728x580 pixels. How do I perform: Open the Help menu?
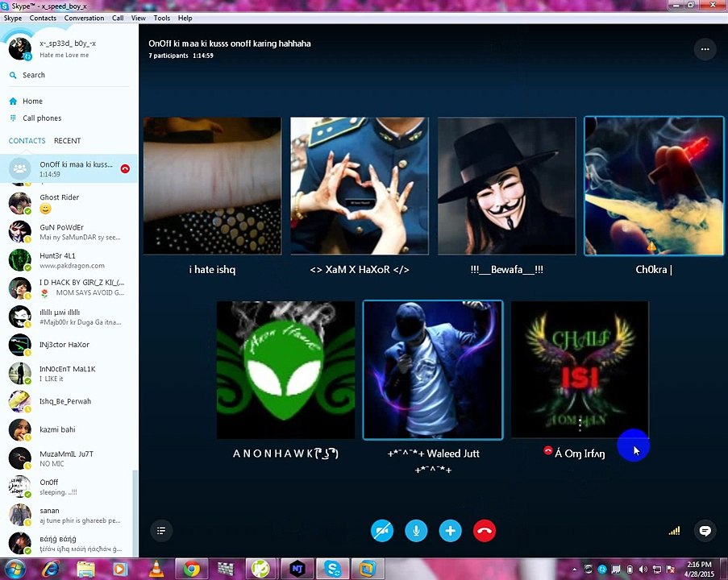(185, 18)
